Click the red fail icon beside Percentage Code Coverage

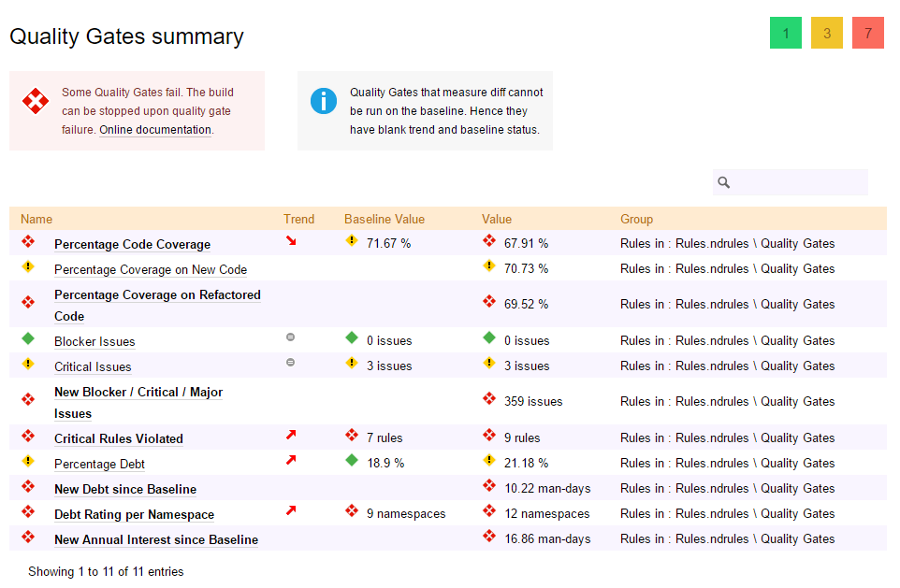pyautogui.click(x=28, y=242)
